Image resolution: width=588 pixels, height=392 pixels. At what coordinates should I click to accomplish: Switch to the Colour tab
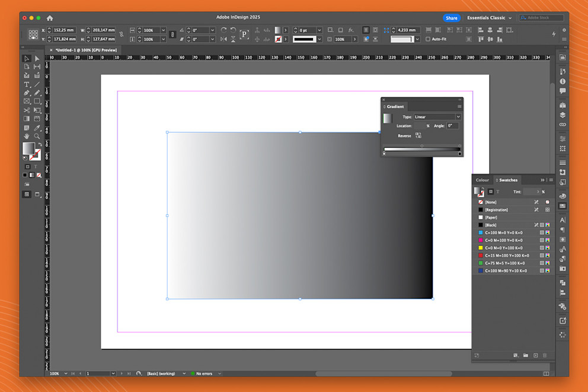pyautogui.click(x=482, y=180)
